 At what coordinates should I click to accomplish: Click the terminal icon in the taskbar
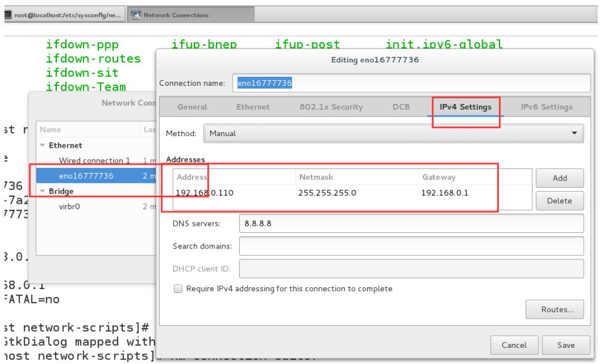8,15
